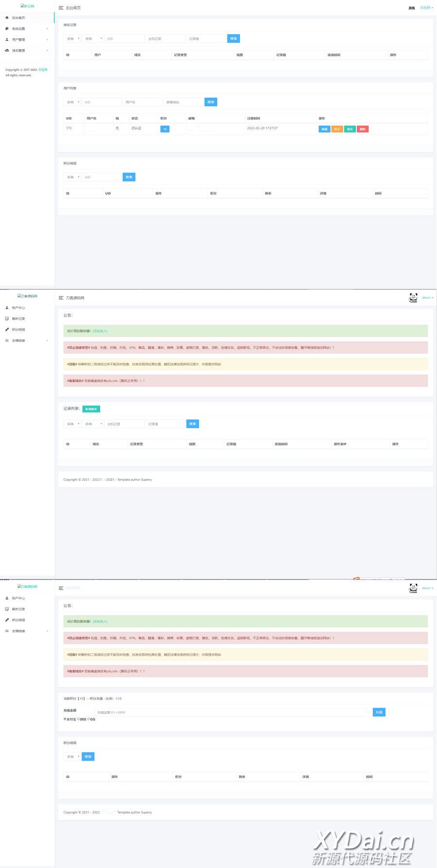The height and width of the screenshot is (868, 437).
Task: Expand the 系统设置 sidebar menu arrow
Action: point(47,29)
